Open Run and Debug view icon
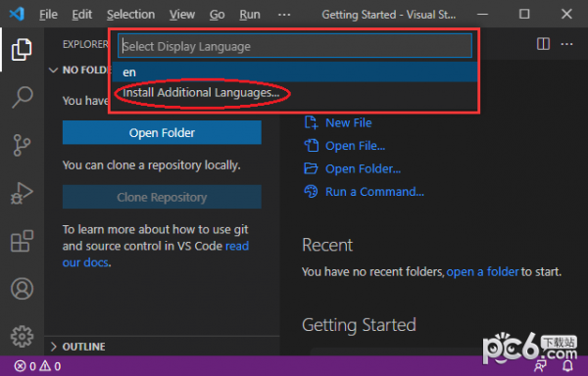The width and height of the screenshot is (588, 376). pos(22,193)
